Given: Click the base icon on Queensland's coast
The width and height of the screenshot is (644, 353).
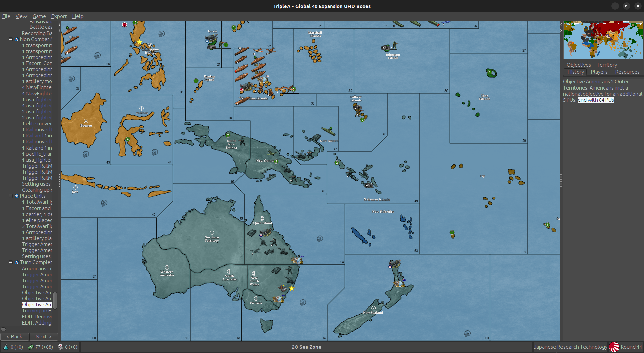Looking at the screenshot, I should point(298,260).
